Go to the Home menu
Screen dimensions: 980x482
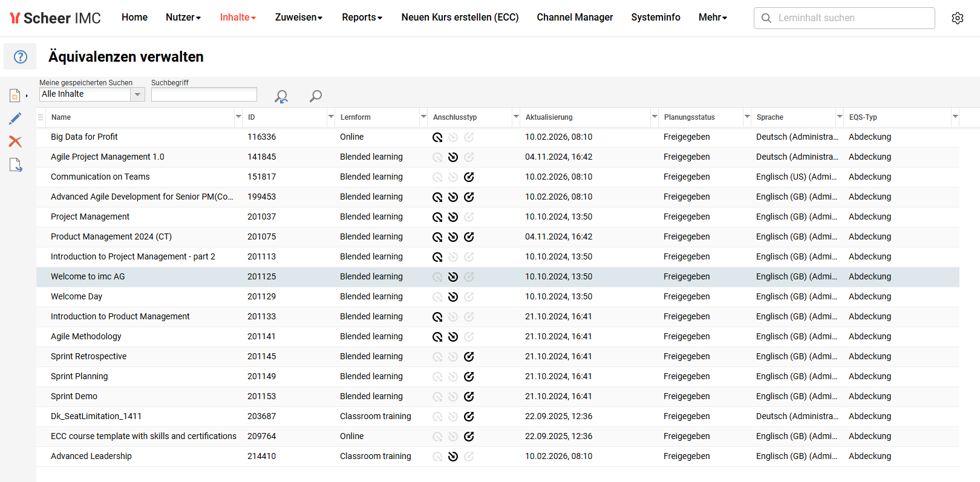(x=134, y=18)
